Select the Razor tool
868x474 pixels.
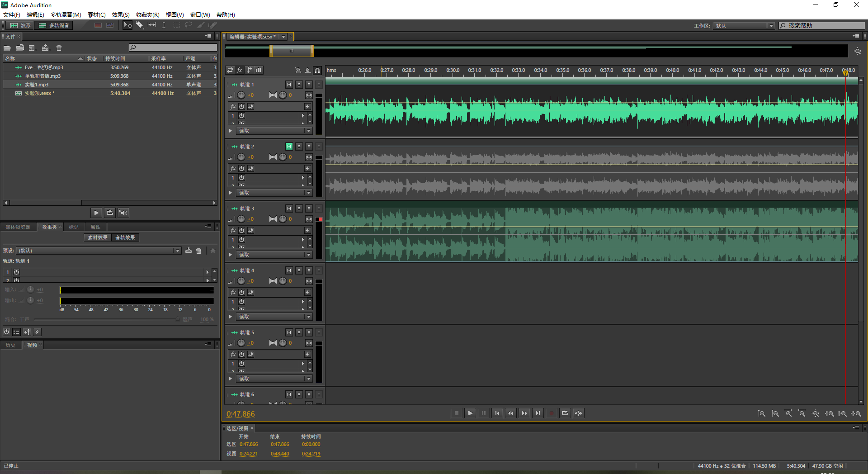click(140, 25)
